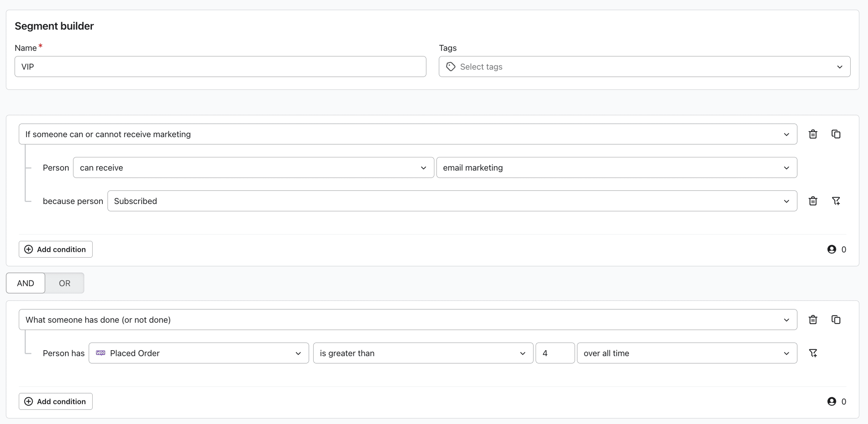Viewport: 868px width, 424px height.
Task: Duplicate the marketing consent condition group
Action: click(835, 134)
